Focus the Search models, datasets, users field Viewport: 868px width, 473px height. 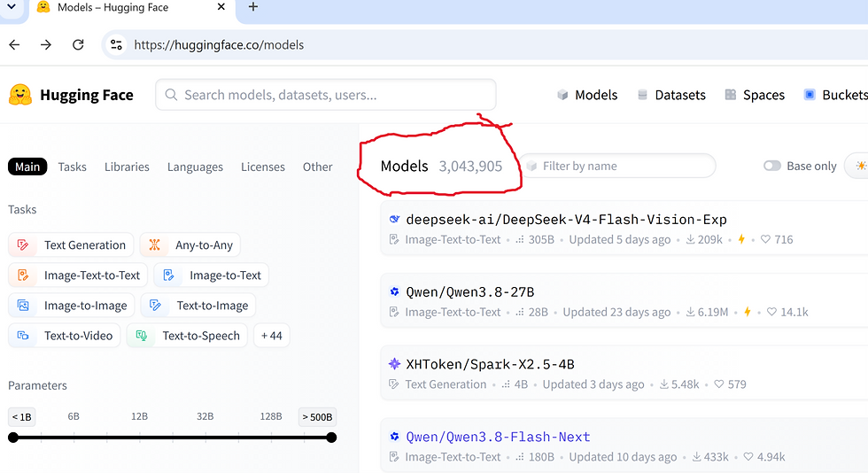(326, 95)
